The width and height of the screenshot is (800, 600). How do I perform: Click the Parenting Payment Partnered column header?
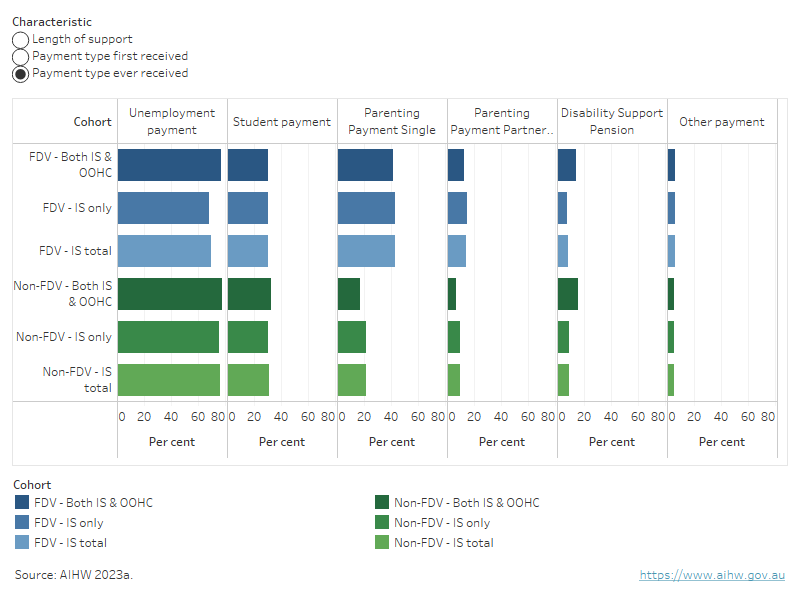502,122
